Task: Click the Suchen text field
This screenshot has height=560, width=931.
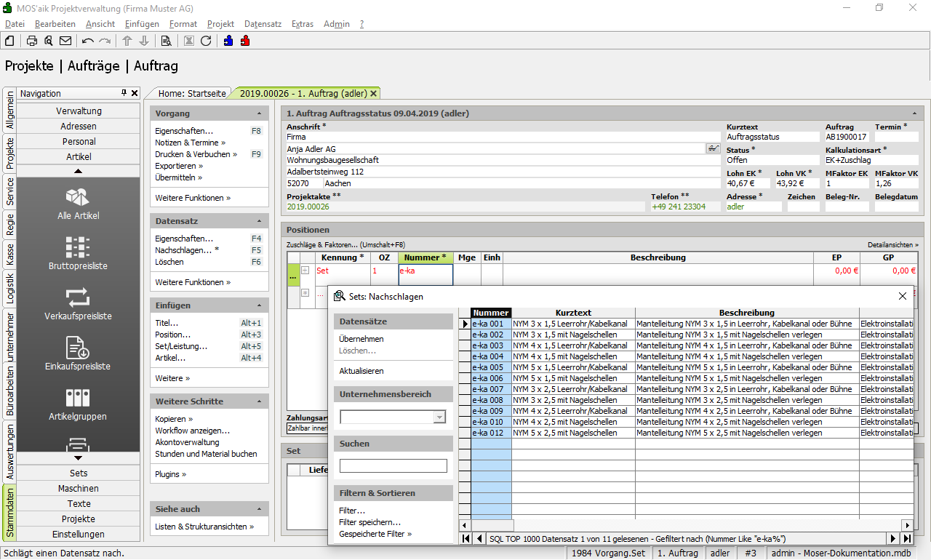Action: click(x=393, y=465)
